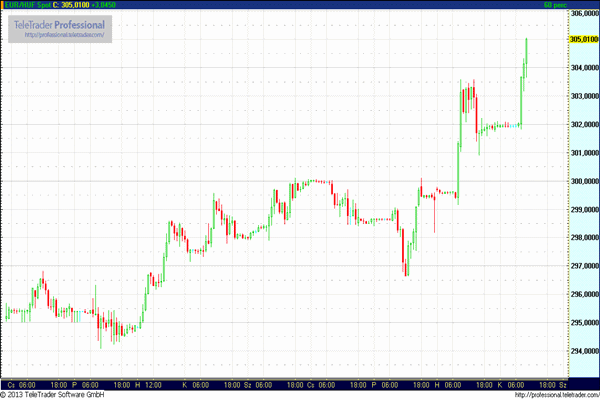Select the H 12:00 time axis label
600x400 pixels.
tap(148, 384)
